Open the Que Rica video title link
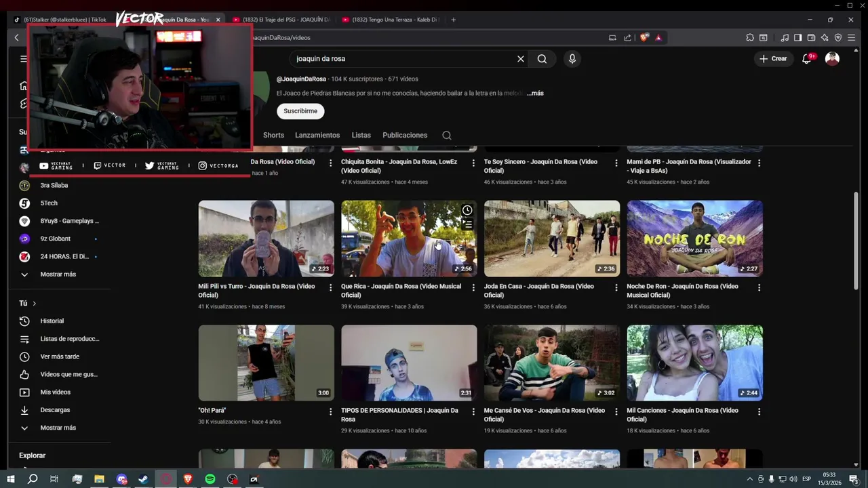Viewport: 868px width, 488px height. tap(401, 291)
